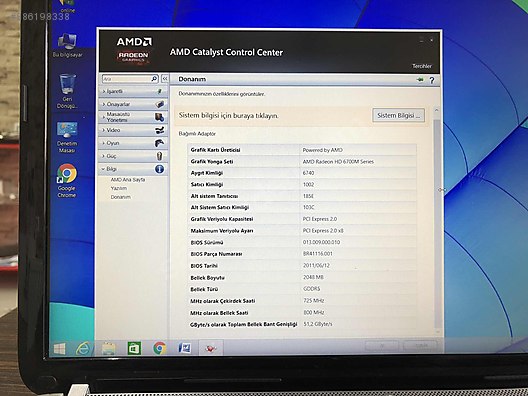528x396 pixels.
Task: Click the Sistem Bilgisi button
Action: point(398,116)
